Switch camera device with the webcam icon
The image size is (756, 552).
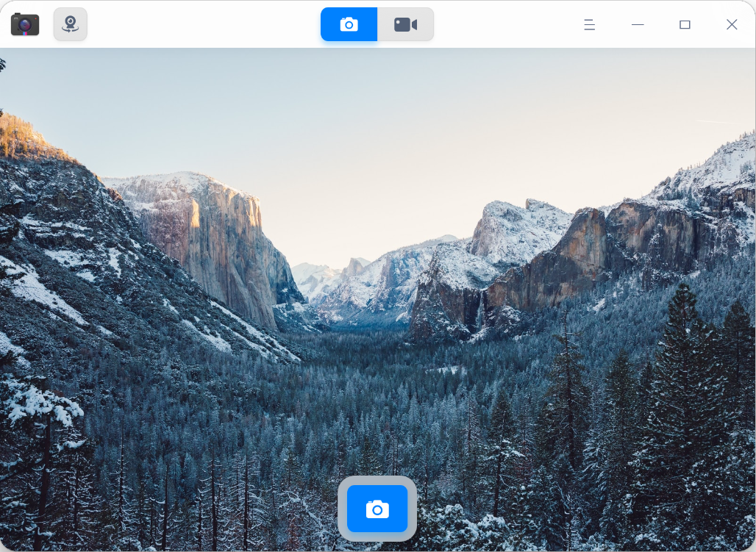(x=71, y=24)
